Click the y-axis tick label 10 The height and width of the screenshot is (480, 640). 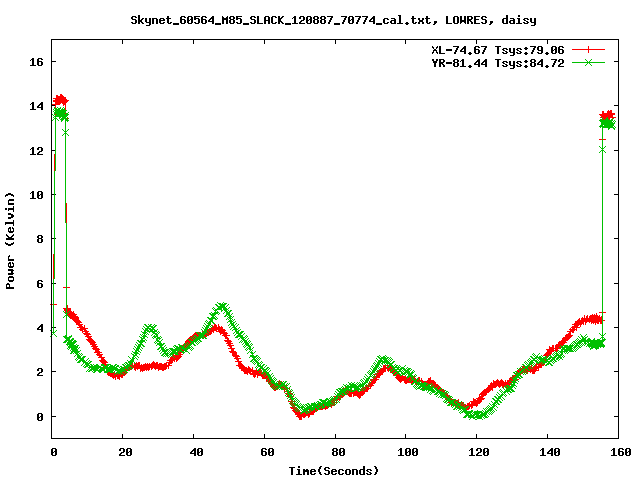[x=36, y=195]
